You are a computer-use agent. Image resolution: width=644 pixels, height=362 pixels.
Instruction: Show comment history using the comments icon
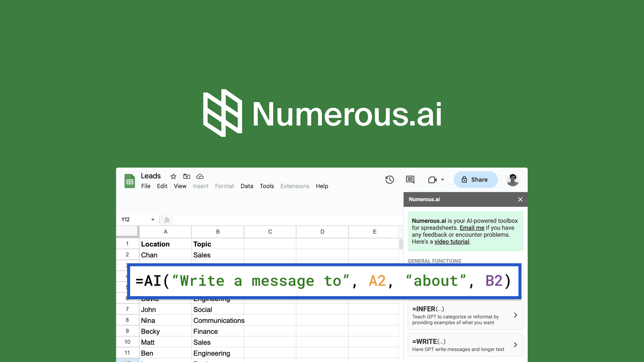410,180
